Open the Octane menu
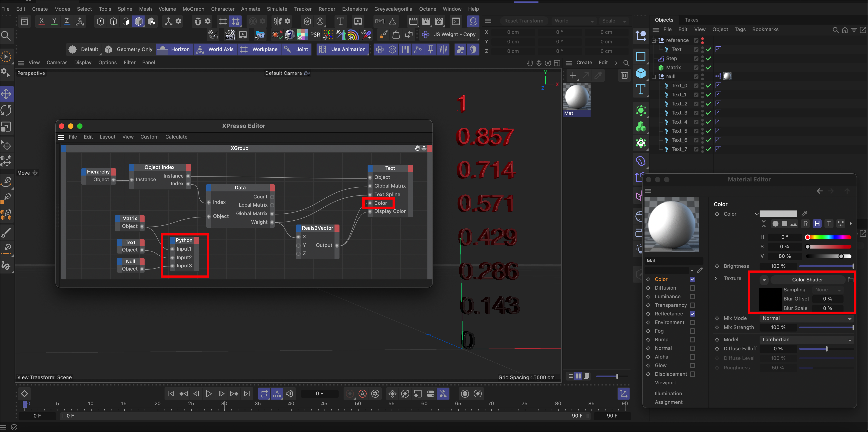868x432 pixels. pos(428,9)
